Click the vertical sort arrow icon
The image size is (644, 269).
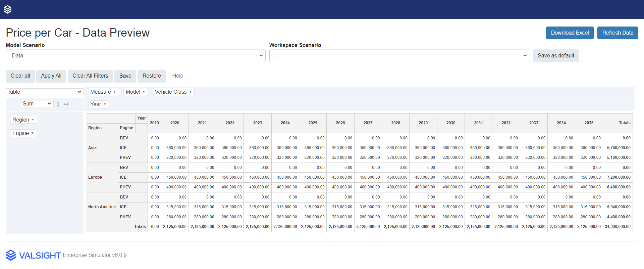pyautogui.click(x=58, y=104)
